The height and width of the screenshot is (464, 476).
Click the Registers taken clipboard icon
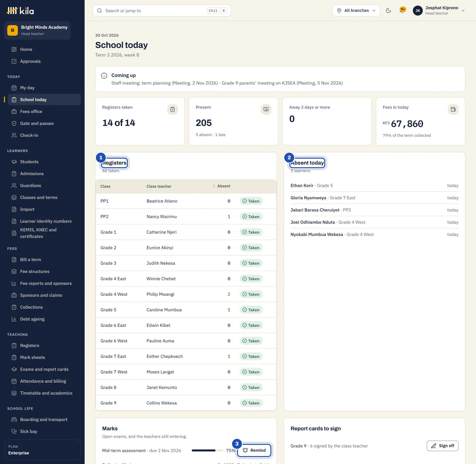click(173, 109)
